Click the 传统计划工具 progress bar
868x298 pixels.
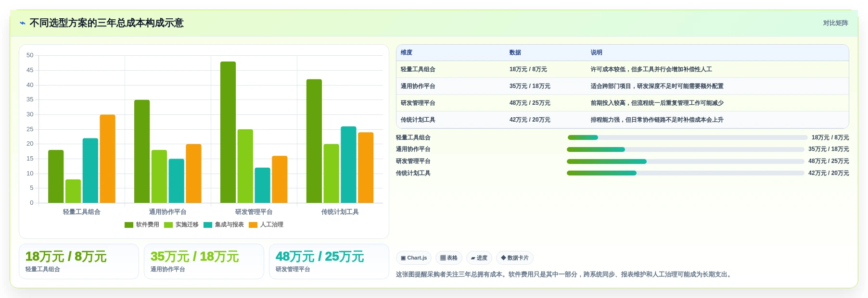click(x=686, y=173)
